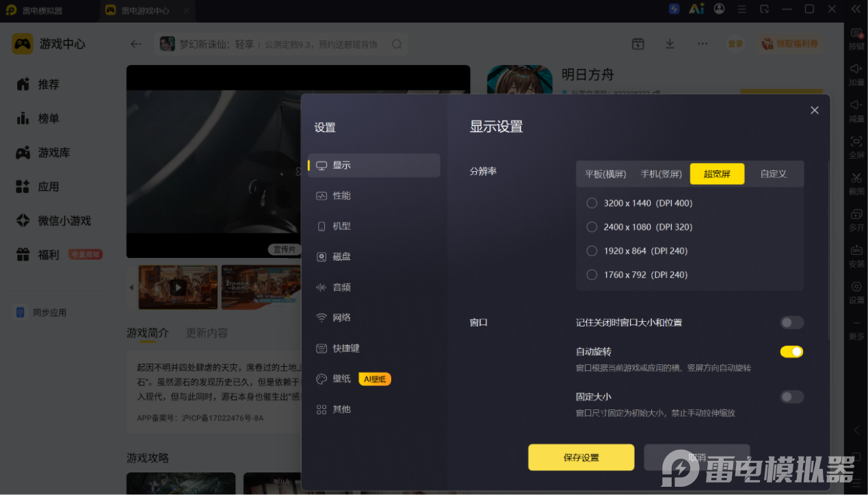
Task: Open the three-dot more menu in header
Action: (702, 44)
